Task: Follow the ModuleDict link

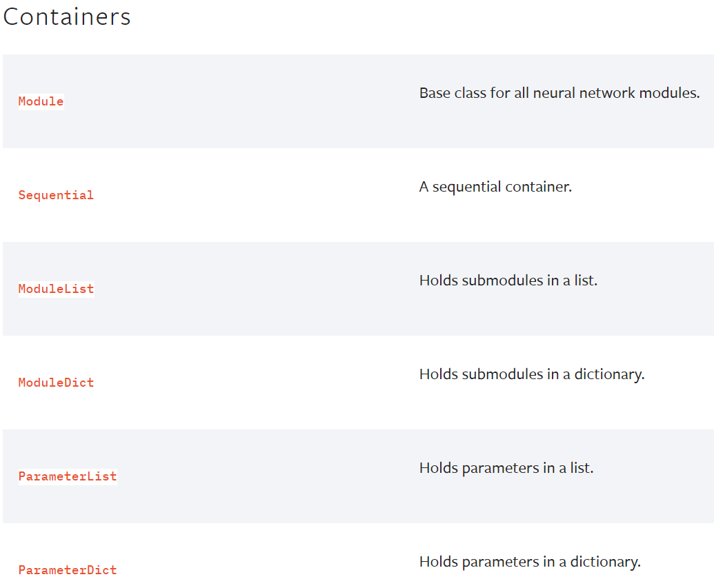Action: [56, 383]
